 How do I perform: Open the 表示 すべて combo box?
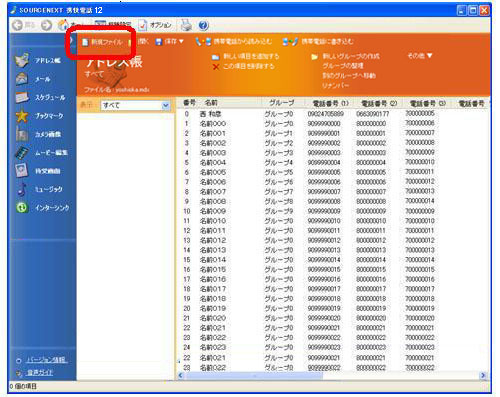tap(135, 105)
